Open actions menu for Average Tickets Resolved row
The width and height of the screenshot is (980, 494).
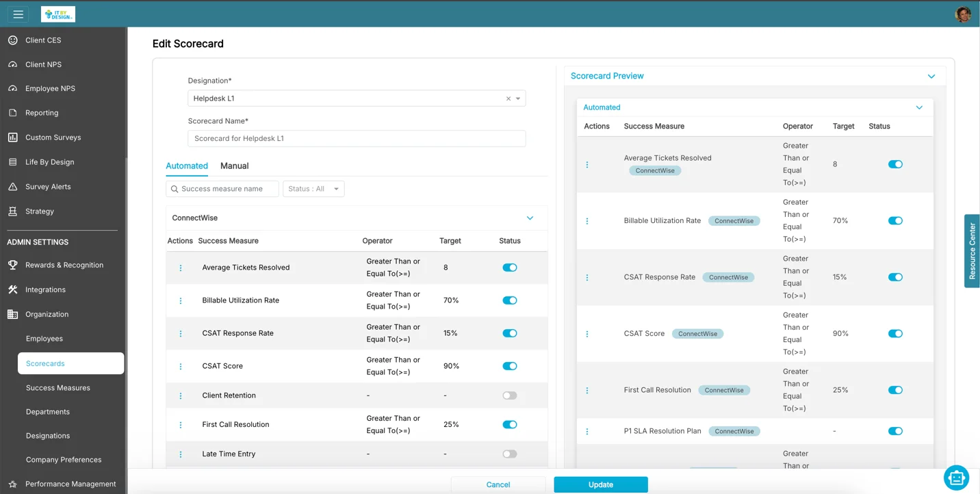181,268
